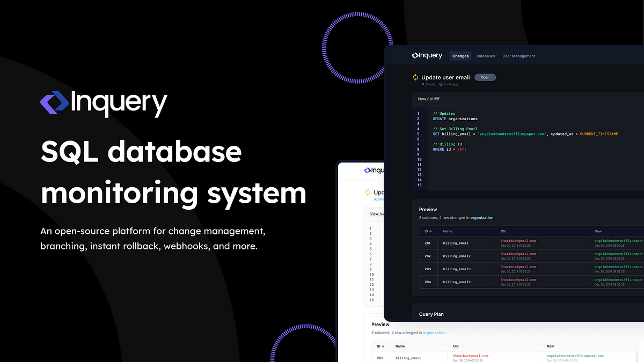The height and width of the screenshot is (362, 644).
Task: Click line number 10 in light window editor
Action: tap(371, 274)
